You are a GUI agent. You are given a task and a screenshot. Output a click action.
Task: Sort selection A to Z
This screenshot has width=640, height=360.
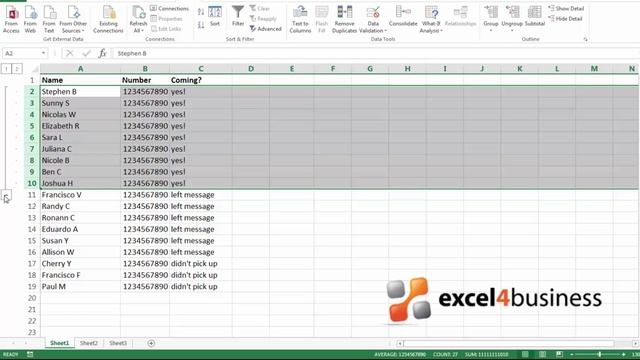coord(201,12)
